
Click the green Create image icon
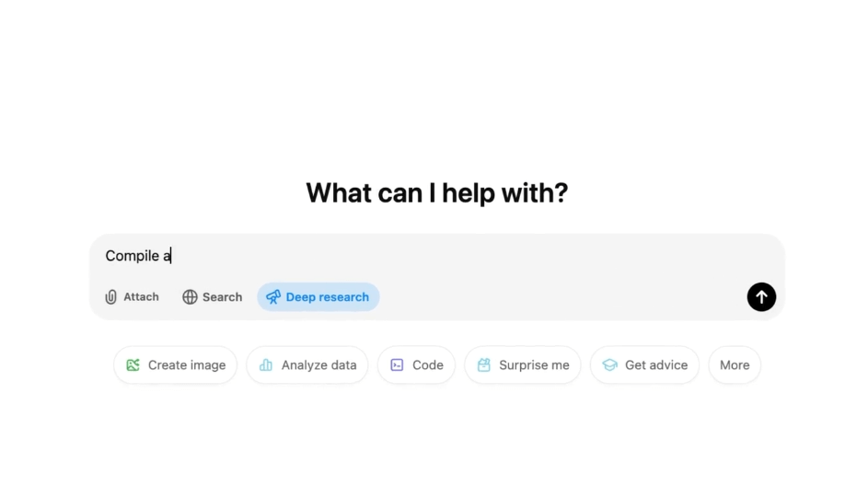coord(133,364)
